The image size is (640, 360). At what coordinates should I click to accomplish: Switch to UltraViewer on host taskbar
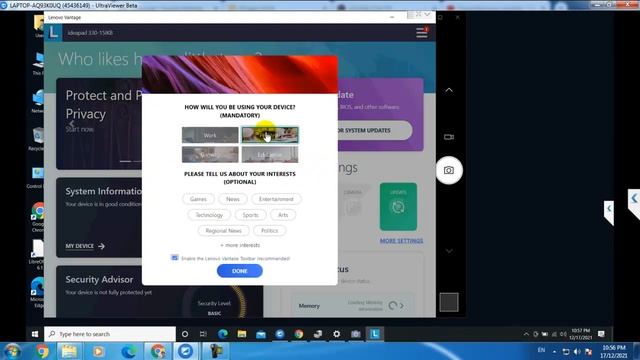click(185, 351)
